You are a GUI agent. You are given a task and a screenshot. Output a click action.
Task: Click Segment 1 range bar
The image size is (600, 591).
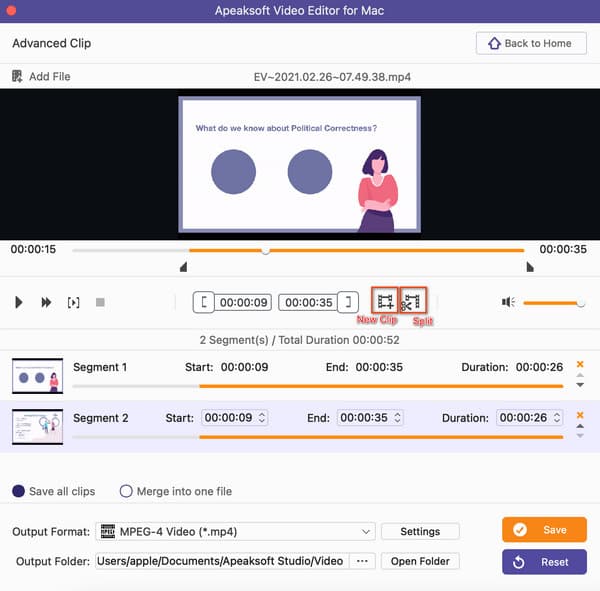[x=318, y=386]
